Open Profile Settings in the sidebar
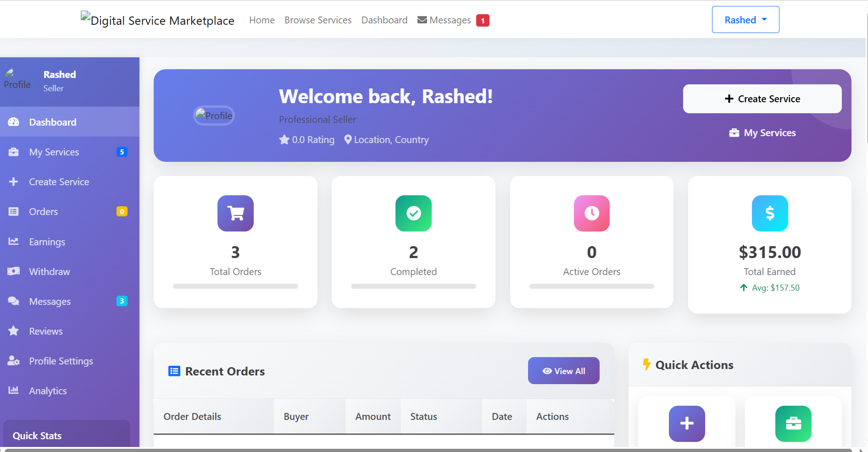 click(x=61, y=361)
